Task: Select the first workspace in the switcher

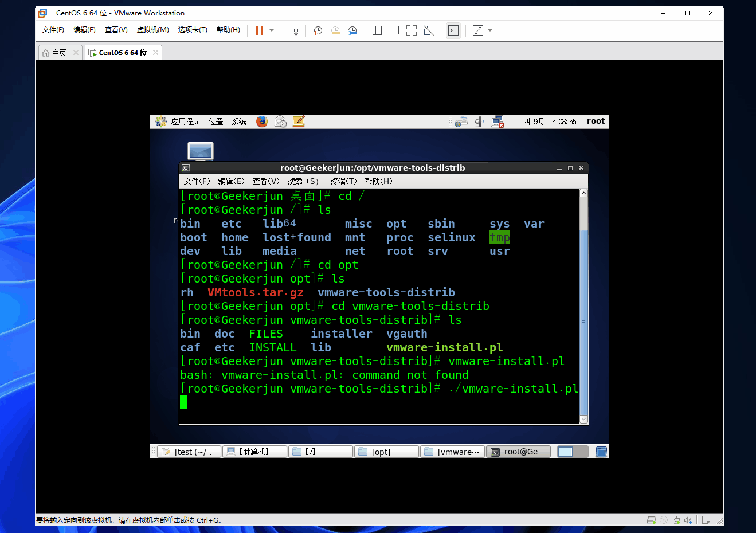Action: click(565, 452)
